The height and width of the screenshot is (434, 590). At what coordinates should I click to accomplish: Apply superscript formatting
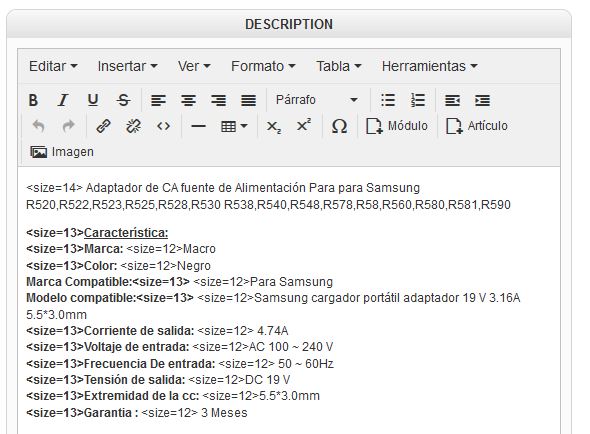click(x=304, y=126)
